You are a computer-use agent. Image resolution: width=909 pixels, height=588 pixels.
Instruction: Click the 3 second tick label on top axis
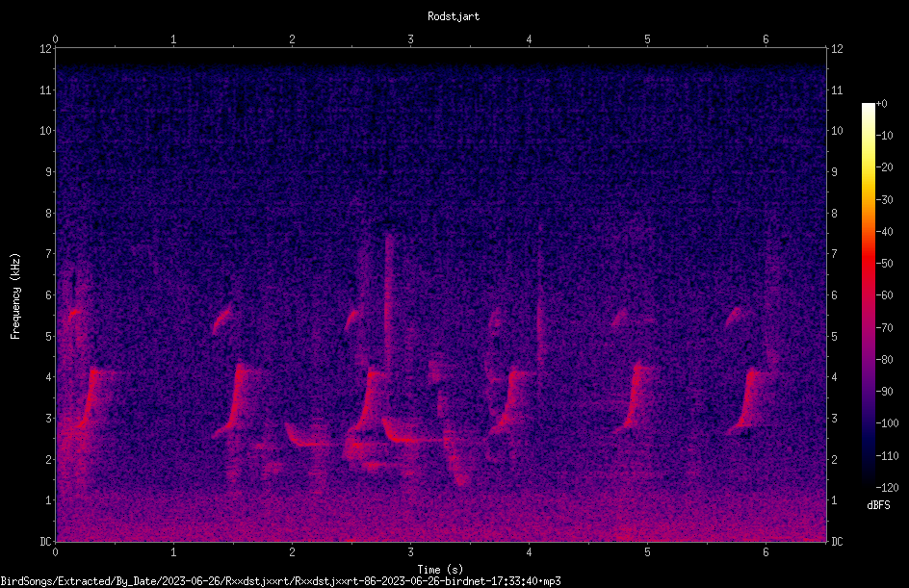click(x=410, y=39)
